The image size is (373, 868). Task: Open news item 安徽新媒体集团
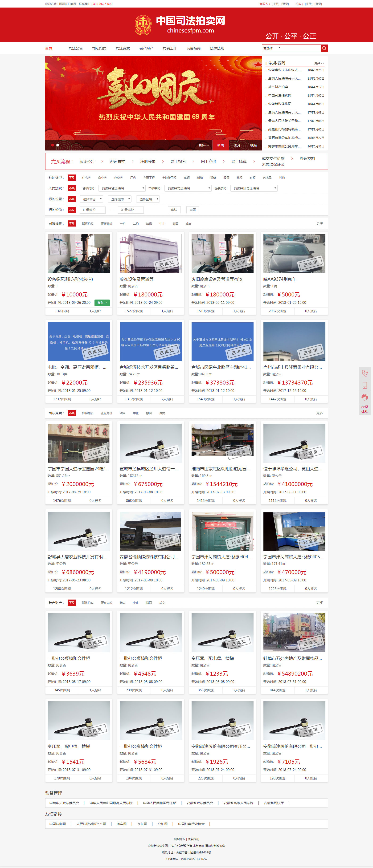click(280, 104)
